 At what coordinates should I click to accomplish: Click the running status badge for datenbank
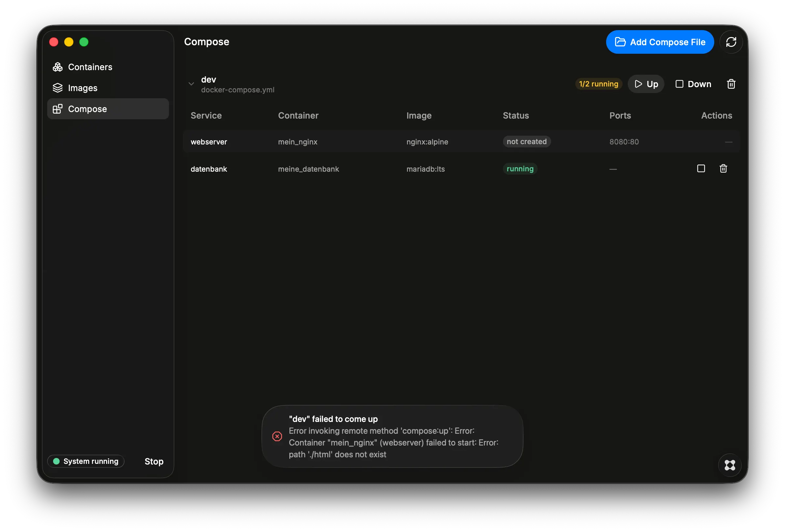point(520,169)
